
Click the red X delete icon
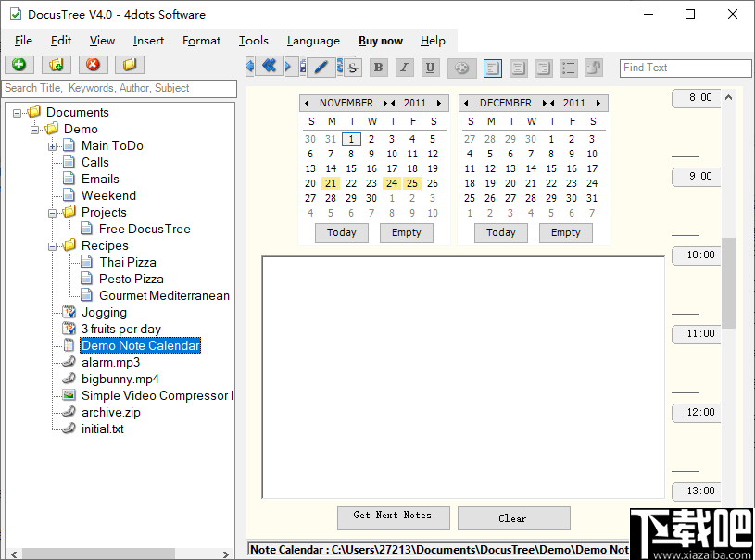[93, 65]
